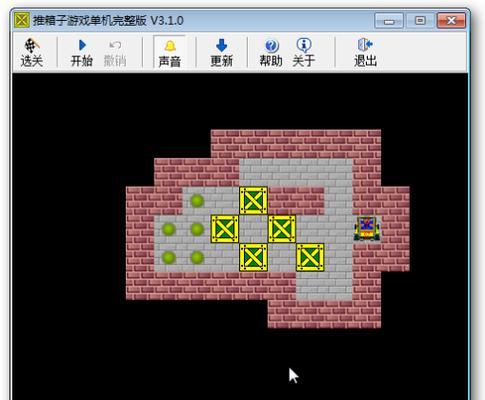The height and width of the screenshot is (400, 485).
Task: Close the Sokoban game window
Action: point(451,21)
